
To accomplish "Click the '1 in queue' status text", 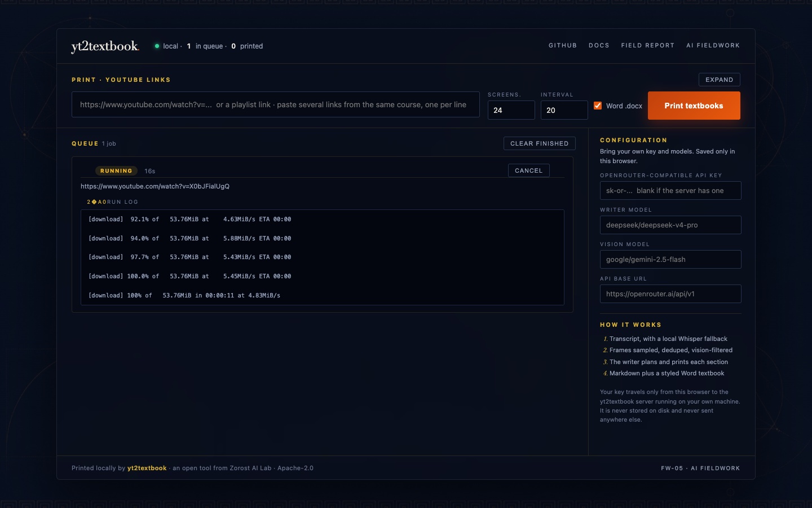I will 205,46.
